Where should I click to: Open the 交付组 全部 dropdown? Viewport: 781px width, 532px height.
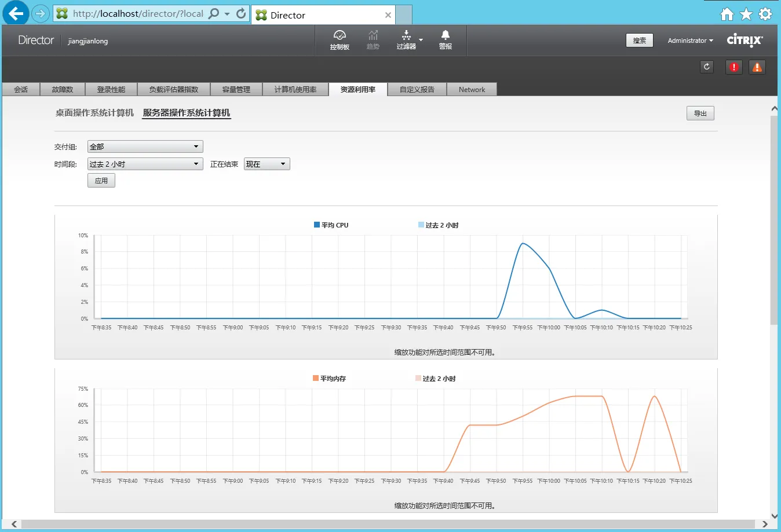pyautogui.click(x=145, y=146)
